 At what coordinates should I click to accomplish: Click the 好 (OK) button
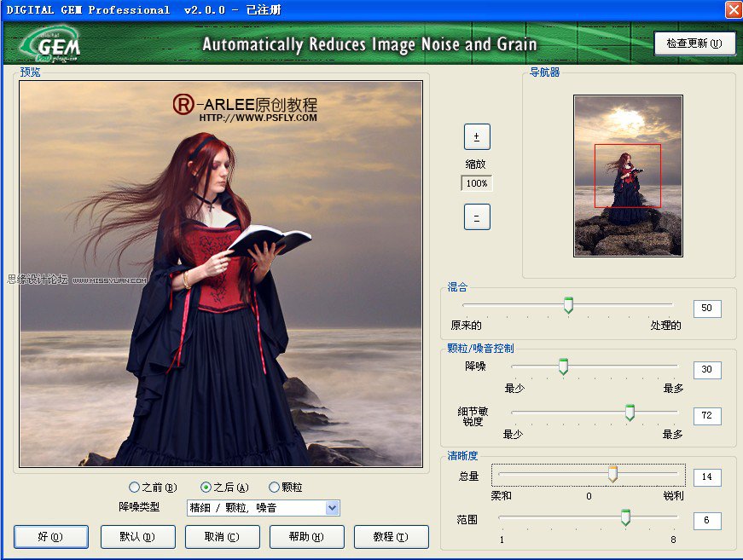click(50, 537)
